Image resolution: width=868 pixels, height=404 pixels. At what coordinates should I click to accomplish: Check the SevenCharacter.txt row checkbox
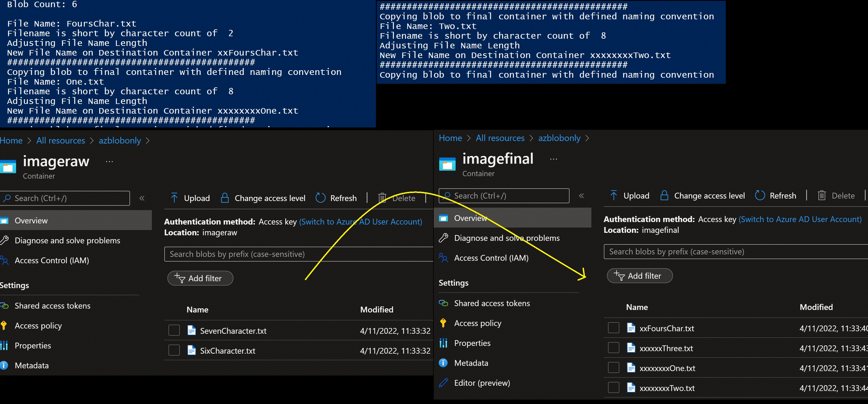pyautogui.click(x=174, y=330)
